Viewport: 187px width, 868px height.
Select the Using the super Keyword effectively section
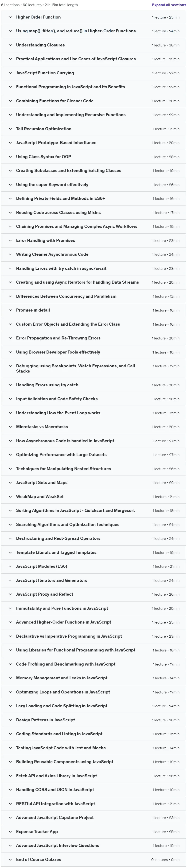tap(93, 185)
